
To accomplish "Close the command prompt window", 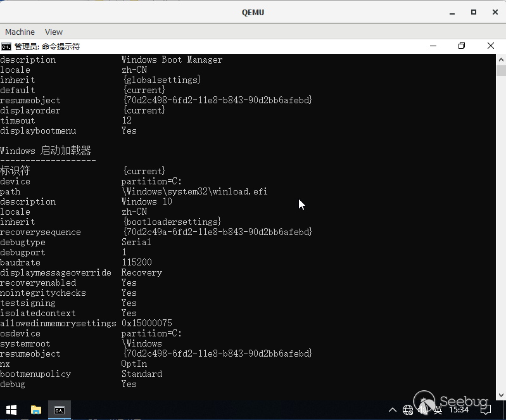I will pyautogui.click(x=491, y=46).
